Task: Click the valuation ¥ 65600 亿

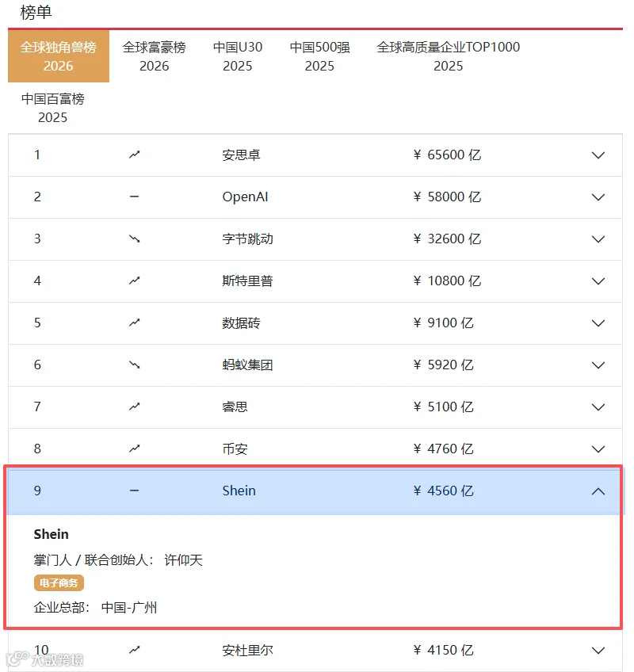Action: tap(447, 155)
